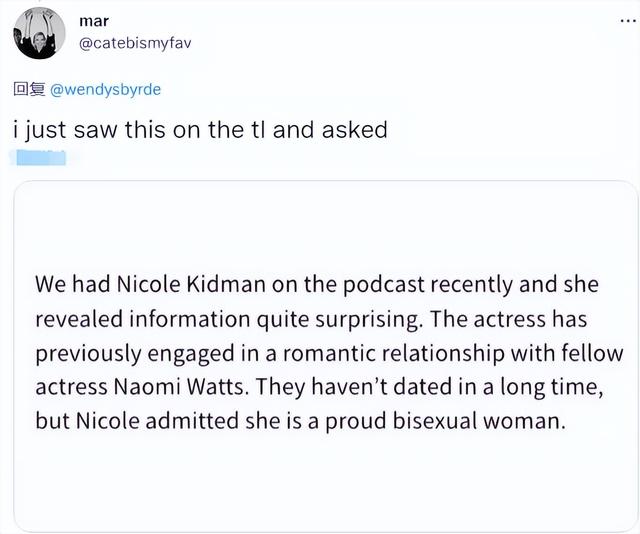
Task: Open the embedded screenshot image card
Action: coord(325,355)
